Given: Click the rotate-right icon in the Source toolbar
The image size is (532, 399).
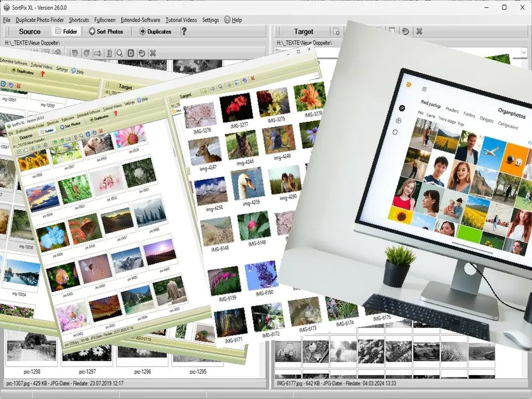Looking at the screenshot, I should (x=86, y=53).
